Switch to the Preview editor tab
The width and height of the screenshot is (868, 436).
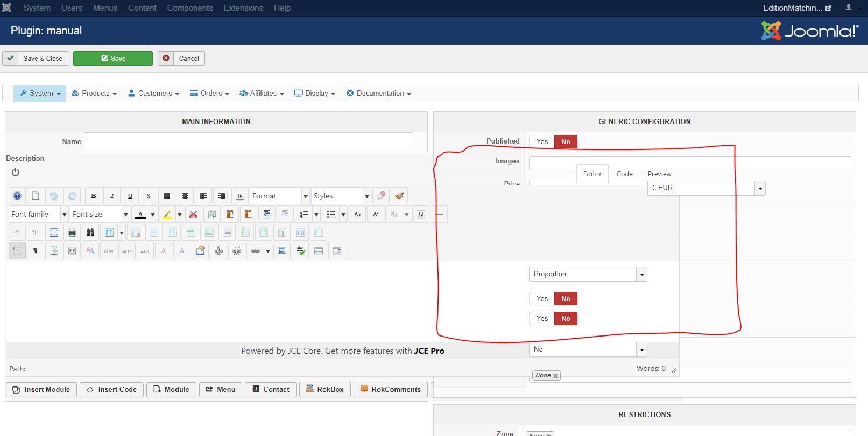click(x=659, y=174)
